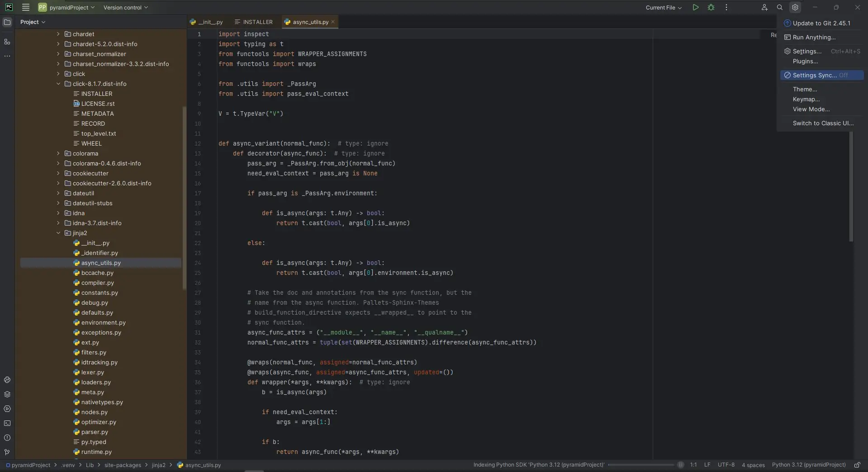This screenshot has width=868, height=472.
Task: Open Code With Me icon
Action: 764,8
